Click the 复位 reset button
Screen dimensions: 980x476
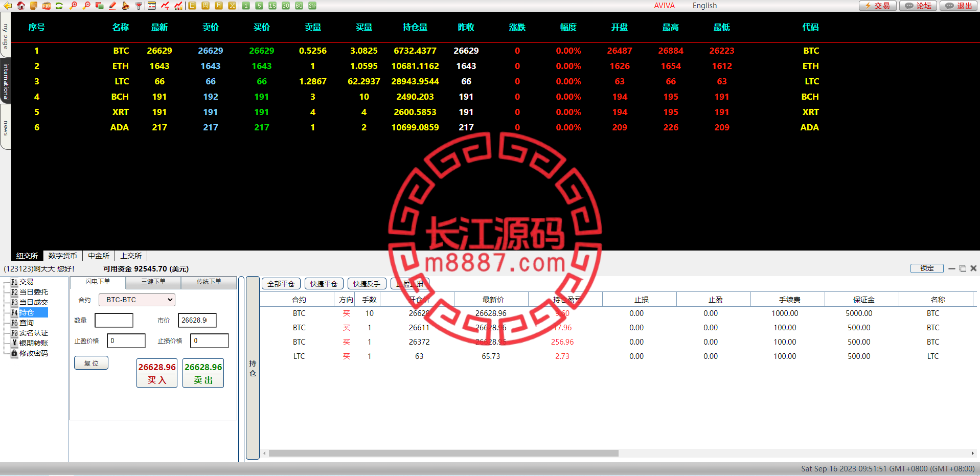point(91,363)
